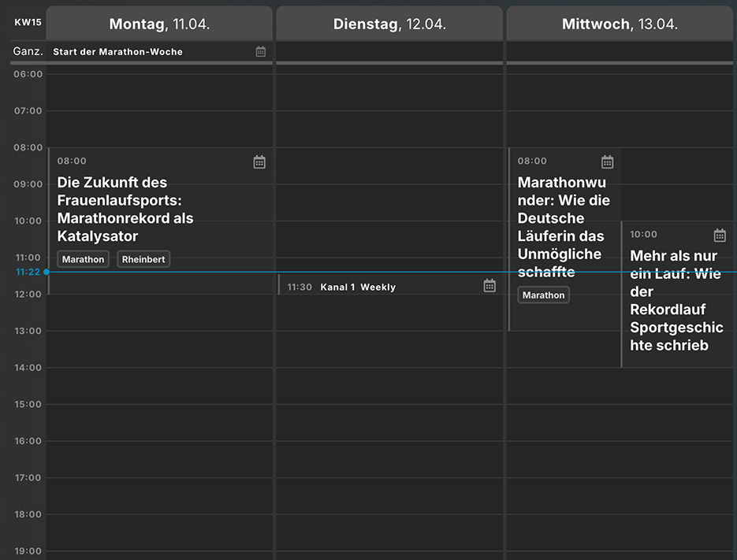737x560 pixels.
Task: Click the KW15 week label
Action: click(28, 23)
